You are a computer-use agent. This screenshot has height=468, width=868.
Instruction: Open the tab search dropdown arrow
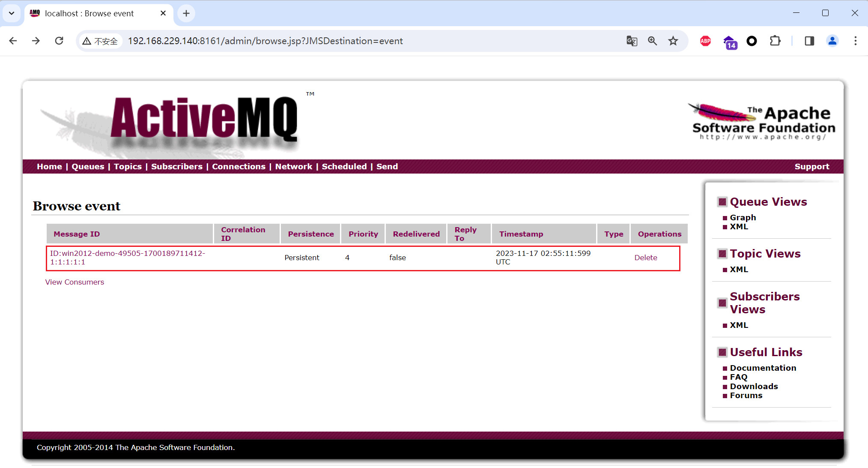12,13
